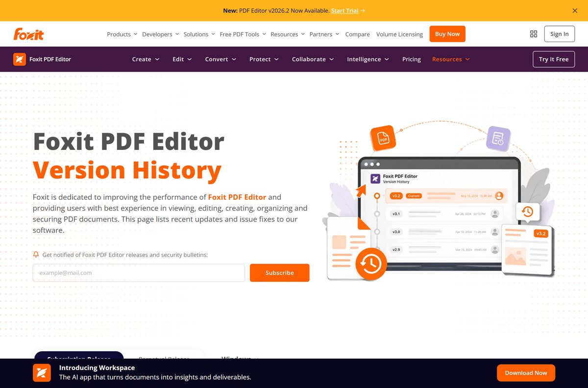The image size is (588, 388).
Task: Click the Workspace icon in the bottom banner
Action: (42, 373)
